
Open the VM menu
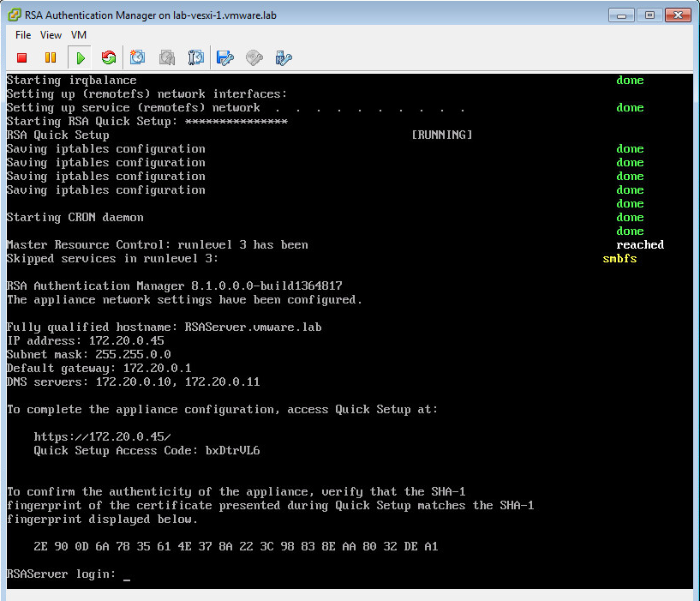click(x=79, y=35)
